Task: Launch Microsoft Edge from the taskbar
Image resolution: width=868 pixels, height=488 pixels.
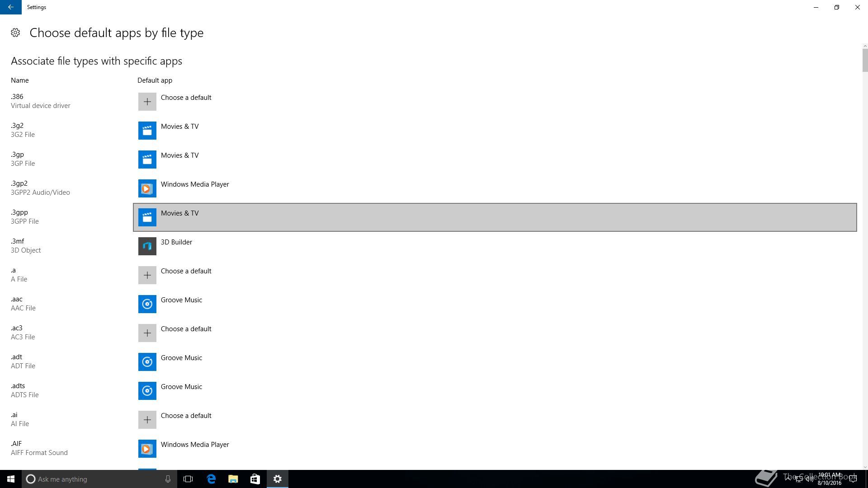Action: click(211, 479)
